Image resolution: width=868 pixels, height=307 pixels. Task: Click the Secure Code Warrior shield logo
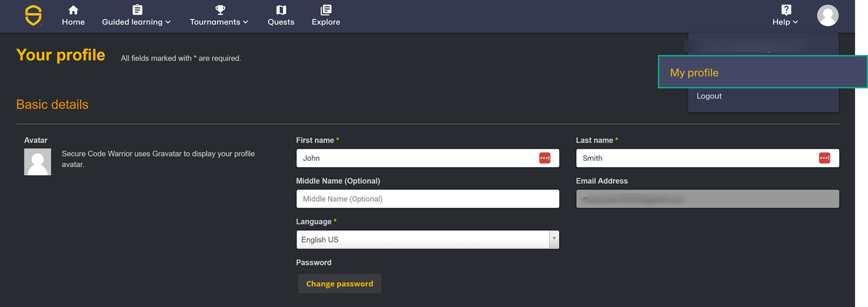pyautogui.click(x=34, y=16)
